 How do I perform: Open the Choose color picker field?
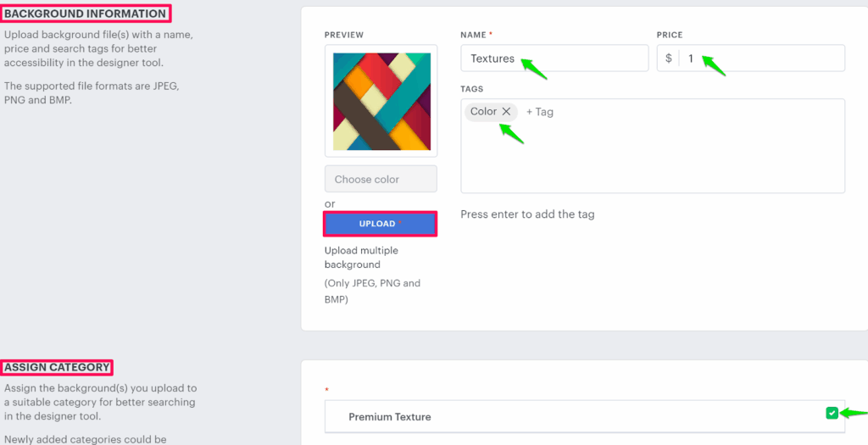click(x=381, y=179)
